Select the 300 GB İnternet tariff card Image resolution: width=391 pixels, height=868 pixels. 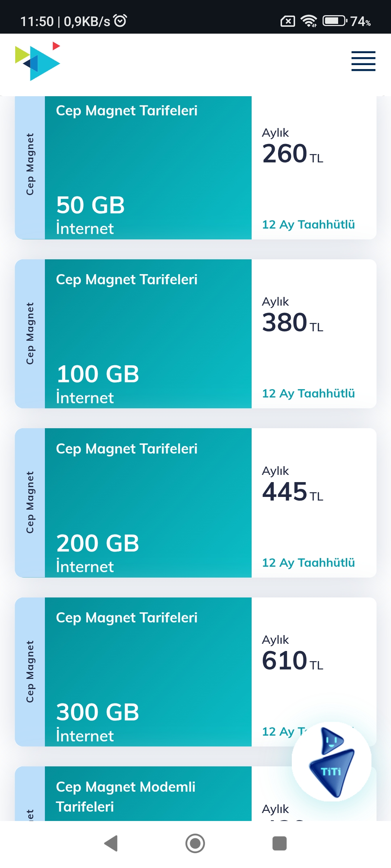195,672
